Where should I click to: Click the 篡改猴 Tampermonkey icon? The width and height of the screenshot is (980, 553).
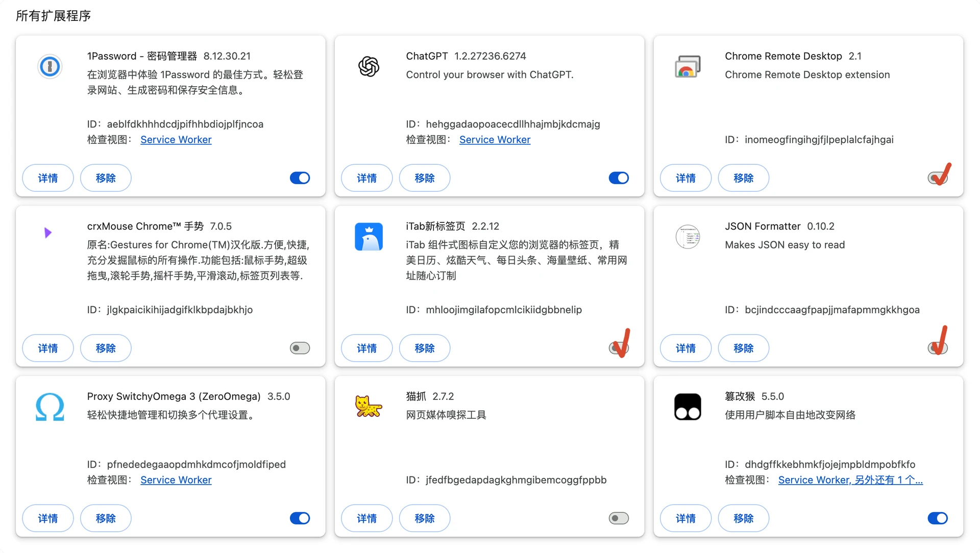click(x=688, y=407)
